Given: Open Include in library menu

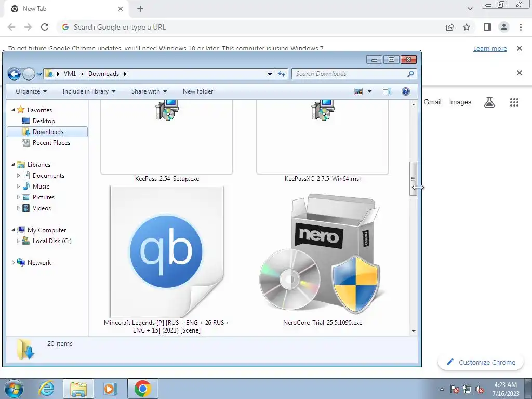Looking at the screenshot, I should pyautogui.click(x=89, y=91).
